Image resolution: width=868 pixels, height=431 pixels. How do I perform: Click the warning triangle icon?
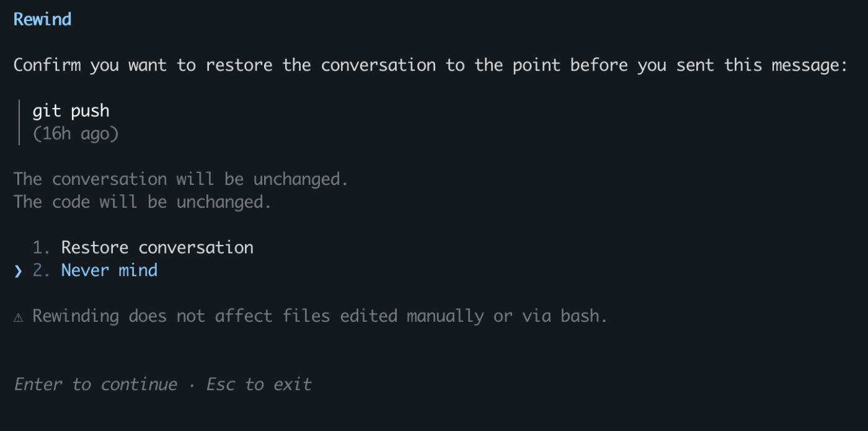[19, 317]
